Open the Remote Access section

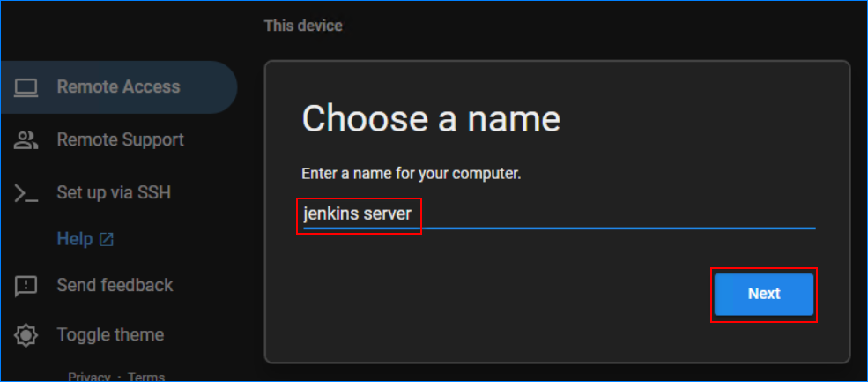tap(118, 87)
